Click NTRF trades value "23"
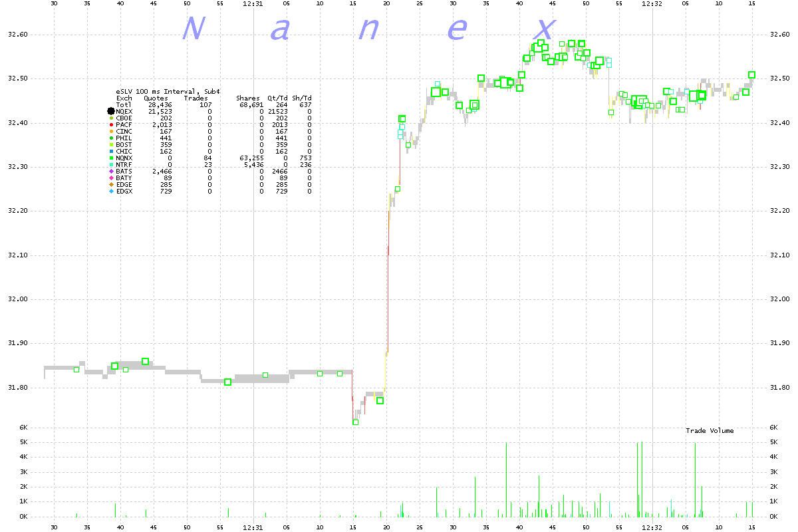 point(207,165)
